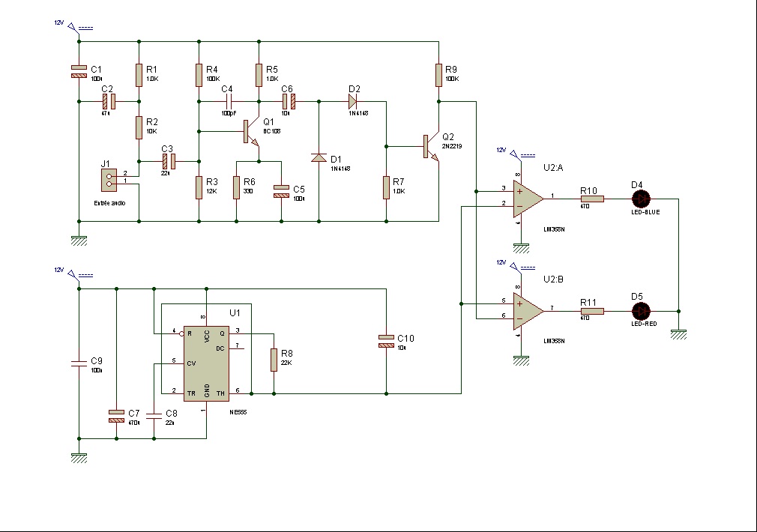Select the blue LED D4 symbol

[641, 199]
